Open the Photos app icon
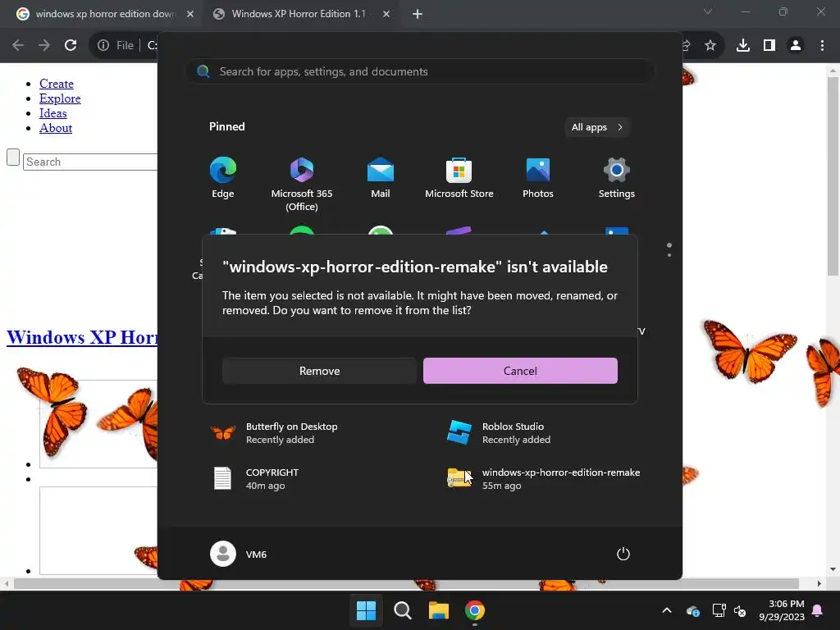The image size is (840, 630). coord(538,178)
